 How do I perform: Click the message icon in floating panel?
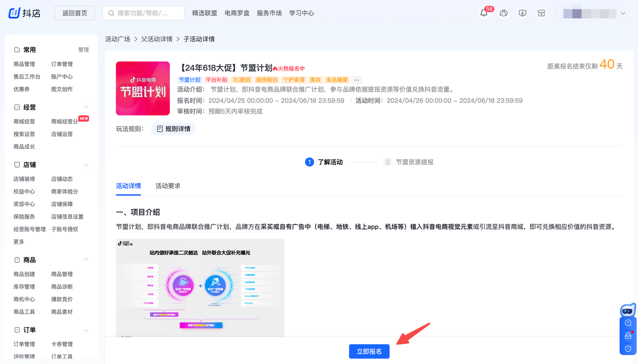628,336
